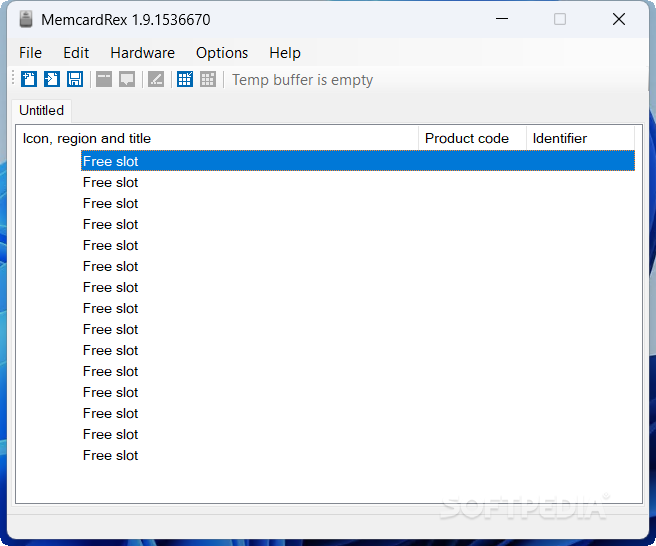Select the Untitled tab

(41, 111)
